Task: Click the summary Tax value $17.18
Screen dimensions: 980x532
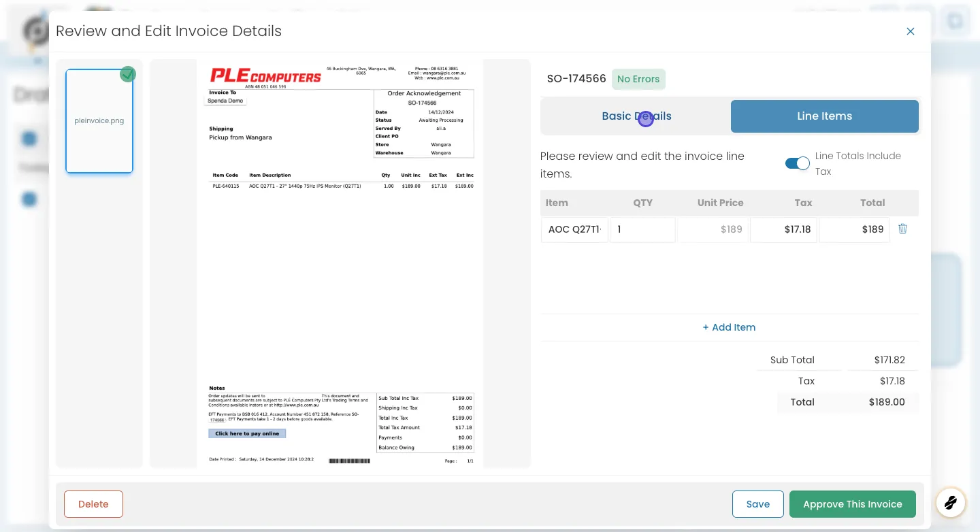Action: click(892, 381)
